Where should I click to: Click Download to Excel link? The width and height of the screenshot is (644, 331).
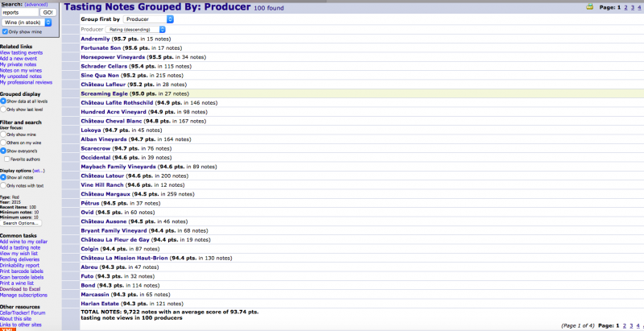[20, 289]
